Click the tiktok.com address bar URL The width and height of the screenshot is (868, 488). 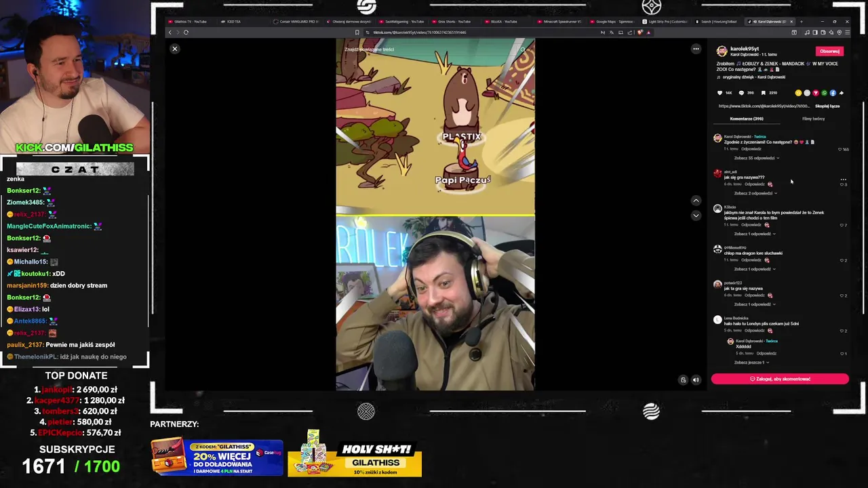[x=419, y=32]
